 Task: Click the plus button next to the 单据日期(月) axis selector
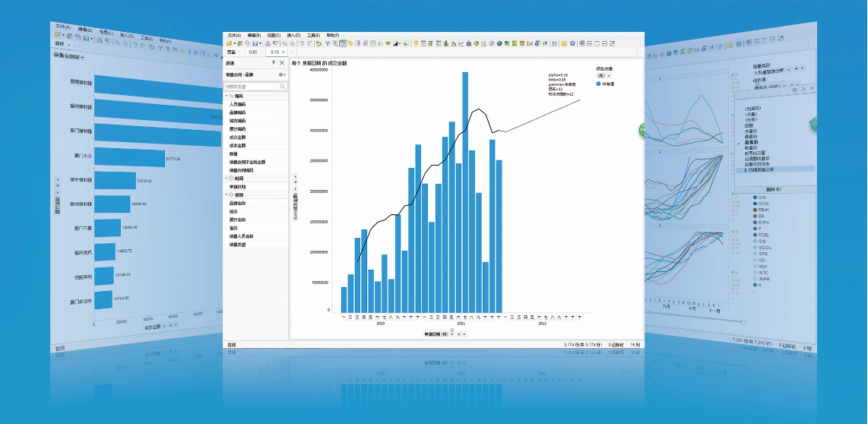click(458, 334)
